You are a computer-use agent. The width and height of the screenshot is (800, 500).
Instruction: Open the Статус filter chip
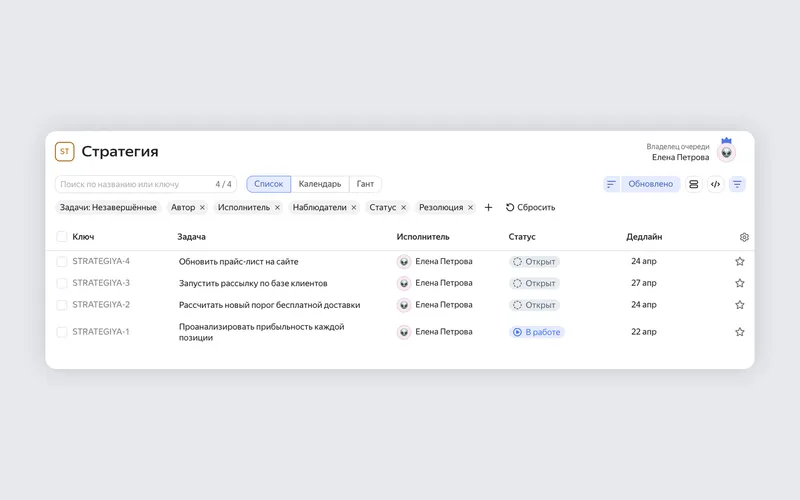(383, 208)
